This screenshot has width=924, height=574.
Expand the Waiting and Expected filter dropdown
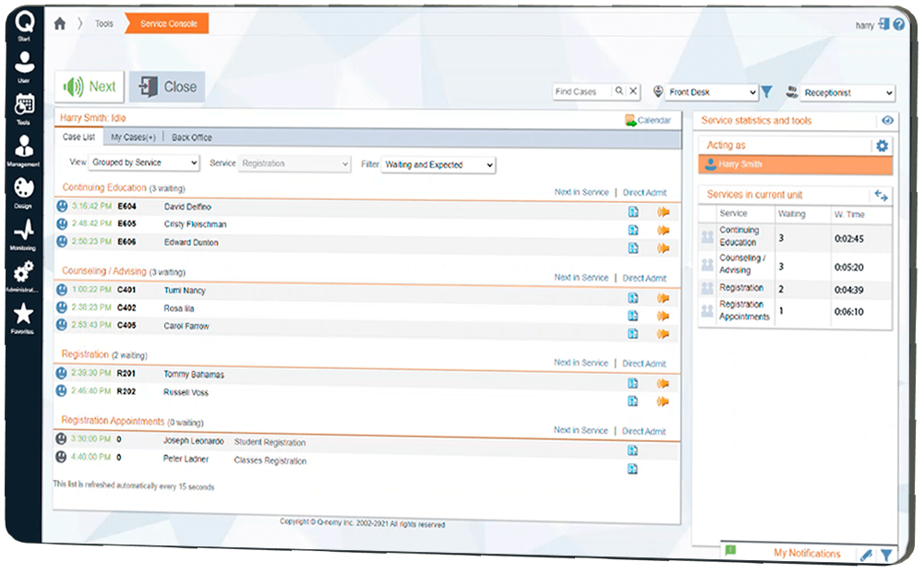coord(438,165)
